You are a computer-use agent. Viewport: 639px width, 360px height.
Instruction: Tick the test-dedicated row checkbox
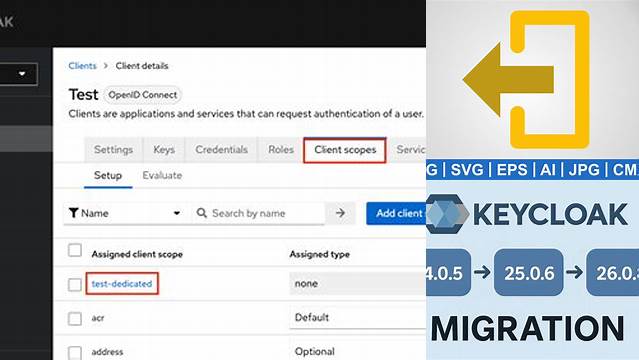[75, 284]
